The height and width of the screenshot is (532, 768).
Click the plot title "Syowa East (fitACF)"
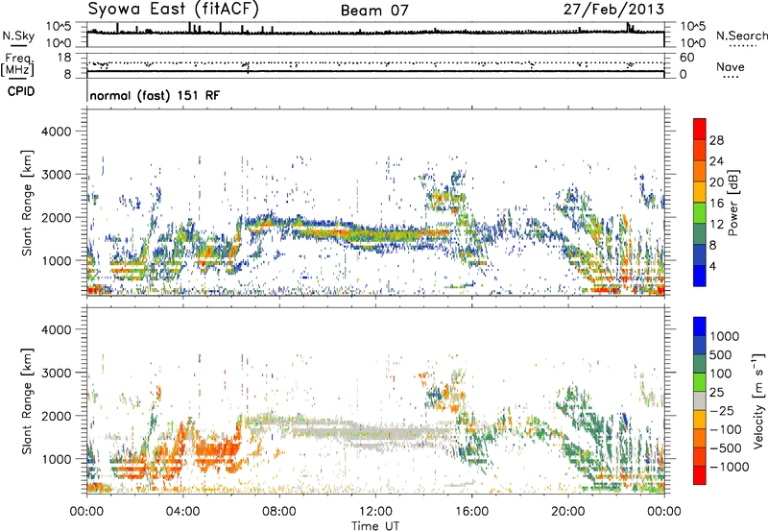tap(174, 9)
